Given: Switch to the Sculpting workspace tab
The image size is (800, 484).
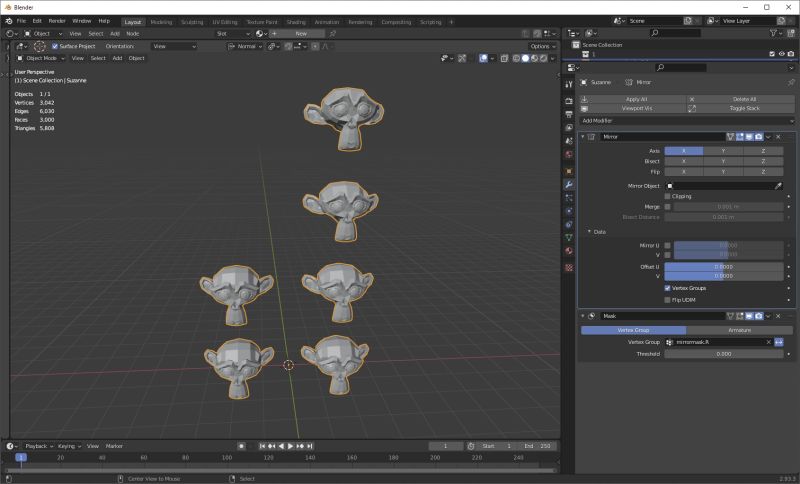Looking at the screenshot, I should [x=192, y=22].
